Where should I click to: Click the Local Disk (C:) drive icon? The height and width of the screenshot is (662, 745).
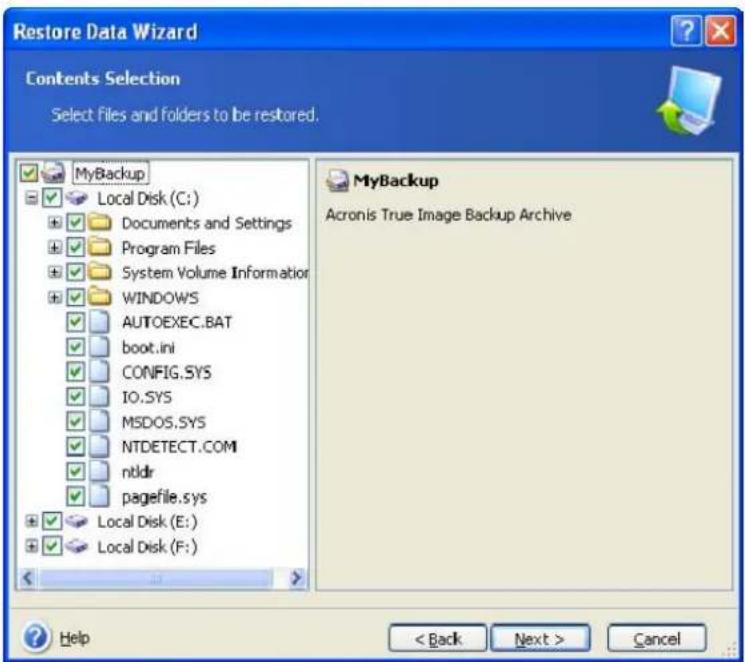click(x=76, y=198)
